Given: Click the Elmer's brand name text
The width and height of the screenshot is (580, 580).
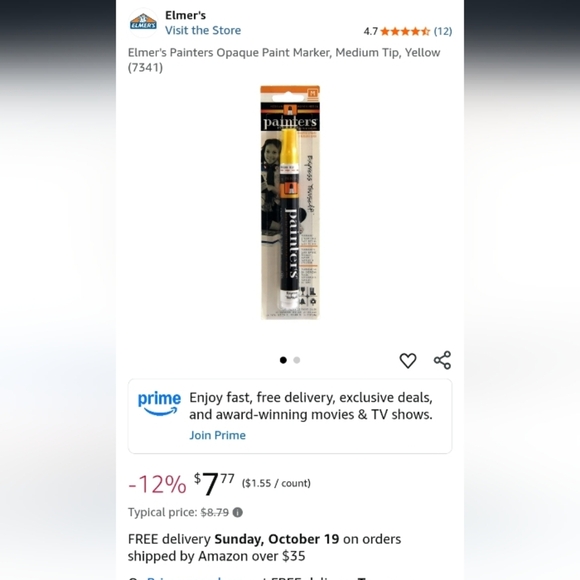Looking at the screenshot, I should [x=185, y=15].
